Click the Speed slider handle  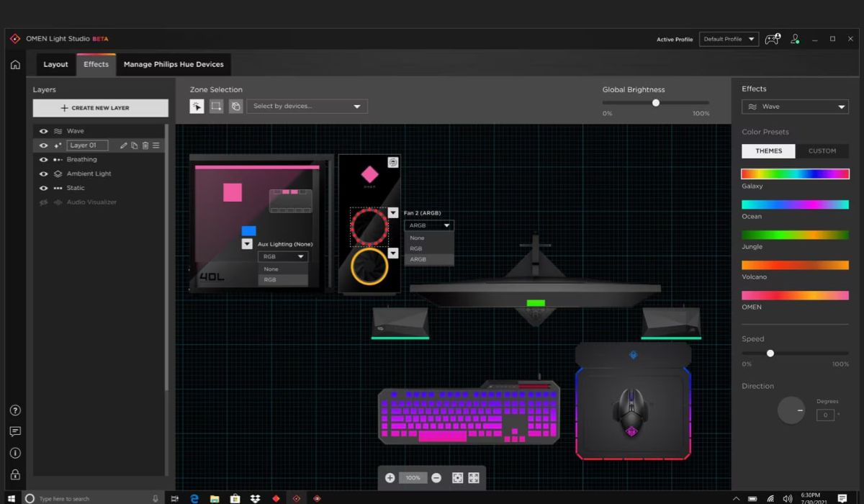(x=770, y=354)
